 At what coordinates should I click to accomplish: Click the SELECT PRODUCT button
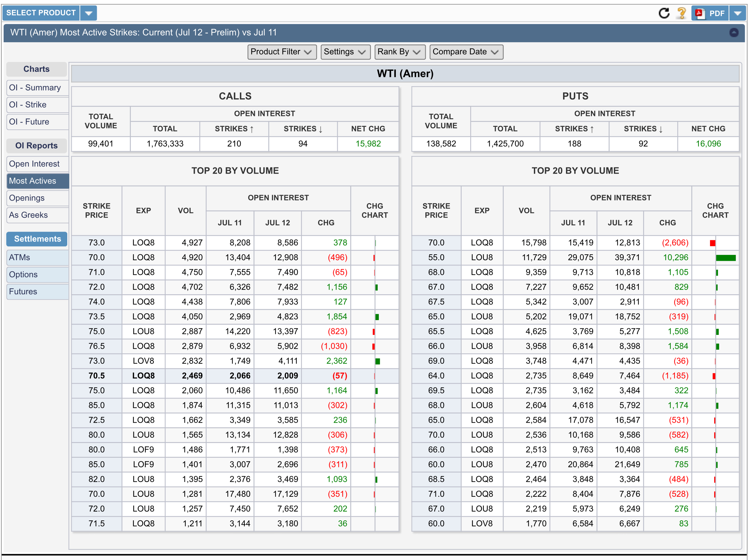tap(41, 13)
